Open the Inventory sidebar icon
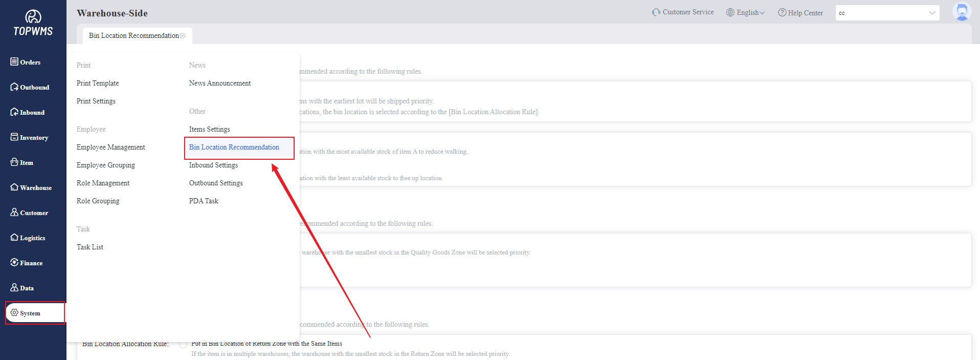This screenshot has height=360, width=980. point(14,137)
